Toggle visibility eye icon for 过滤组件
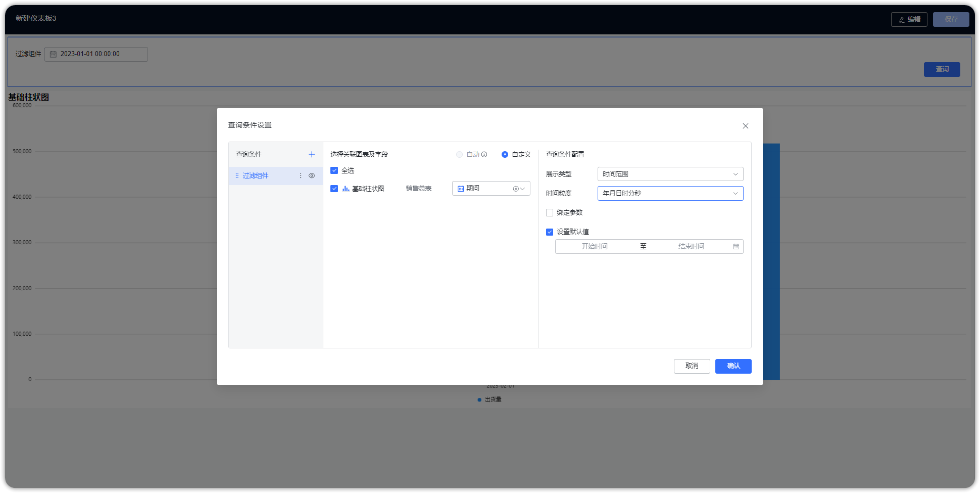980x493 pixels. 312,175
